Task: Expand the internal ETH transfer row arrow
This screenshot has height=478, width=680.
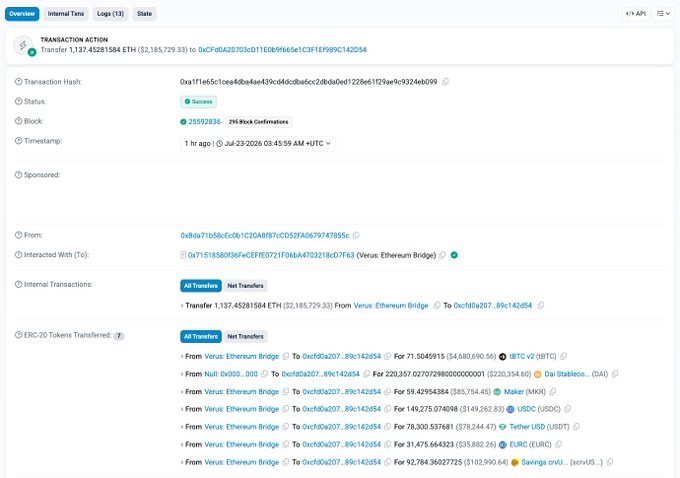Action: [x=182, y=306]
